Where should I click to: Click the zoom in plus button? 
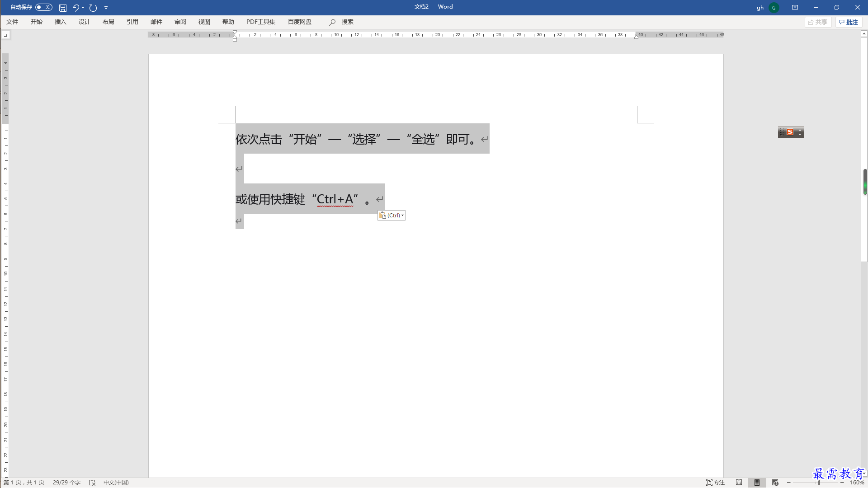[842, 483]
